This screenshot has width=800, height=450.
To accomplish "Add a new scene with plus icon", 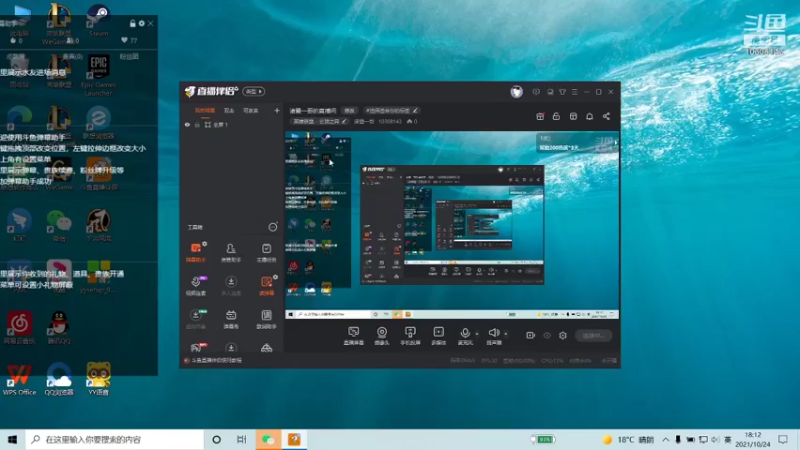I will point(277,110).
